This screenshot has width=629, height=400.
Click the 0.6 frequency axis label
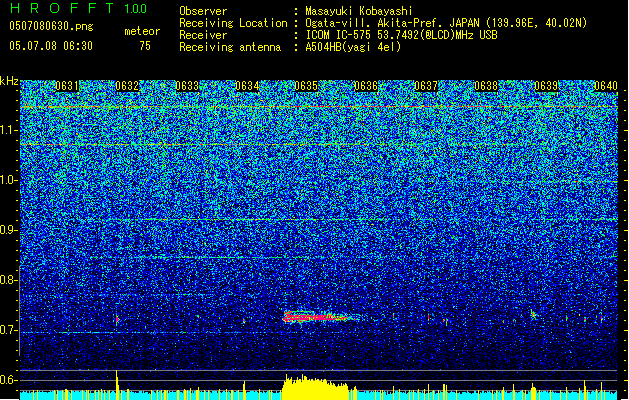tap(9, 380)
